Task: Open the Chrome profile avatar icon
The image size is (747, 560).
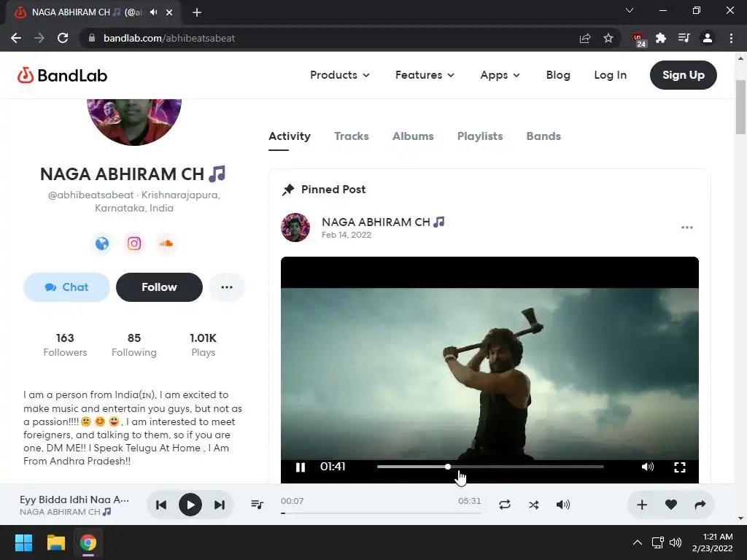Action: [x=708, y=38]
